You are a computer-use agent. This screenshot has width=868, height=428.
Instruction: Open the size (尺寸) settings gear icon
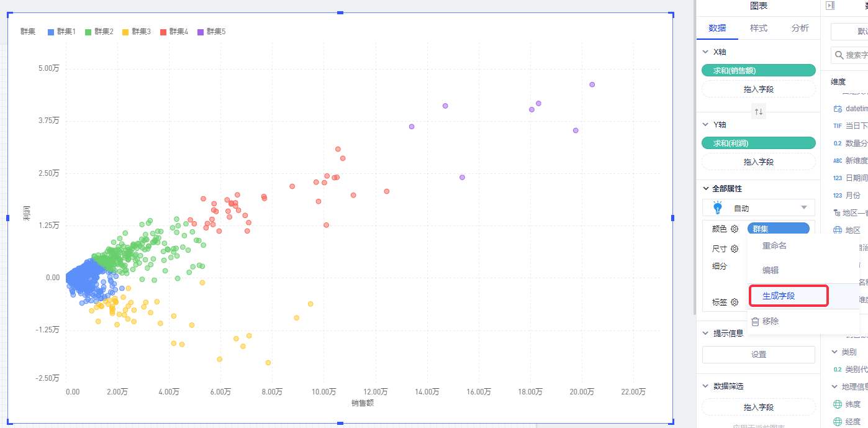735,249
